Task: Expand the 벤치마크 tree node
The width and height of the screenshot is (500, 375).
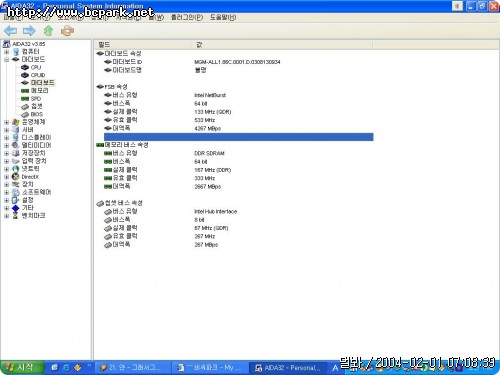Action: click(6, 216)
